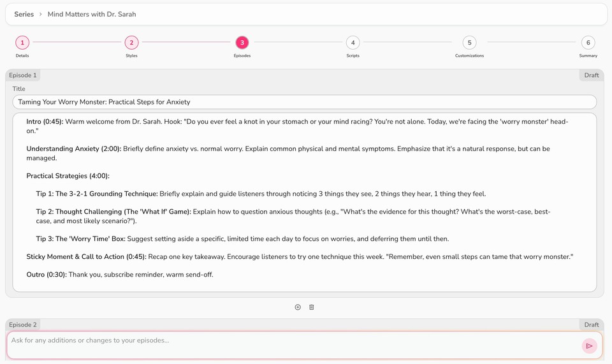Viewport: 612px width, 364px height.
Task: Jump to step 2 Styles
Action: pos(131,43)
